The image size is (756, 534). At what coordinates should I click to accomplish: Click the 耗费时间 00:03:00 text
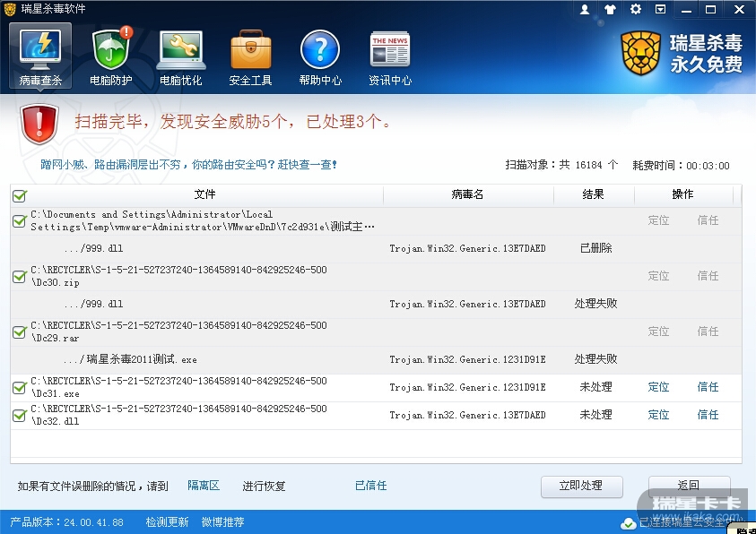(x=681, y=166)
